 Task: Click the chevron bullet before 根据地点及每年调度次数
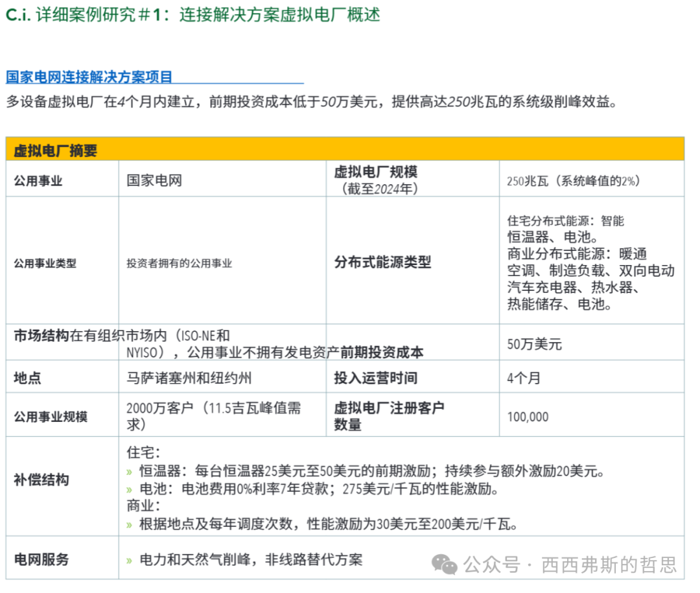pyautogui.click(x=130, y=524)
